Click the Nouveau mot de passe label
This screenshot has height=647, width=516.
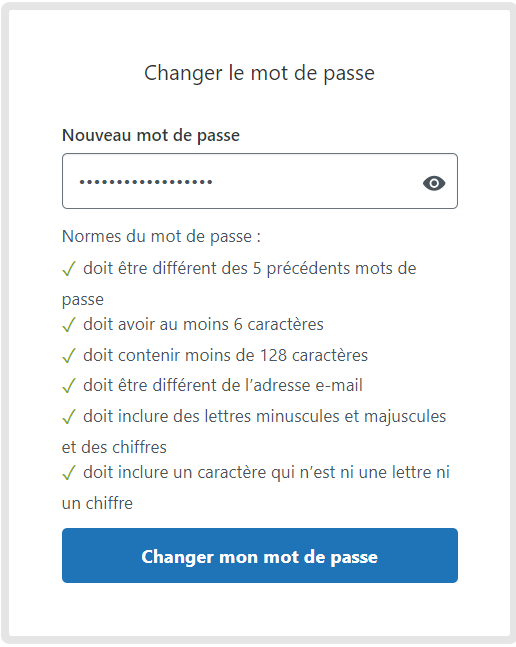click(151, 135)
